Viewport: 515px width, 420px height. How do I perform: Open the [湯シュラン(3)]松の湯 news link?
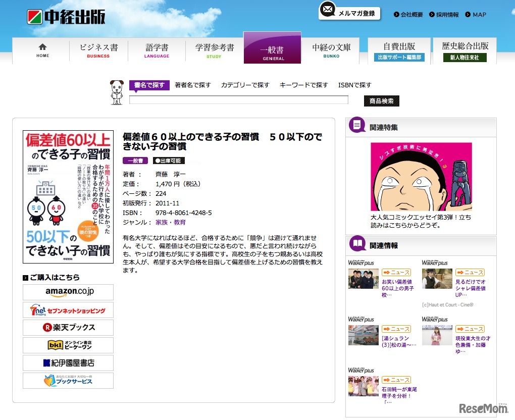click(x=399, y=342)
